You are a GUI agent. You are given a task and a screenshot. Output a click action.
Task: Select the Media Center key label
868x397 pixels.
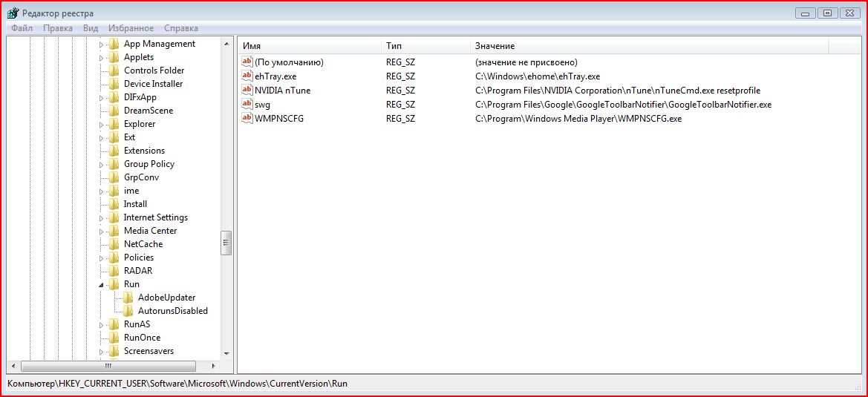(x=150, y=231)
